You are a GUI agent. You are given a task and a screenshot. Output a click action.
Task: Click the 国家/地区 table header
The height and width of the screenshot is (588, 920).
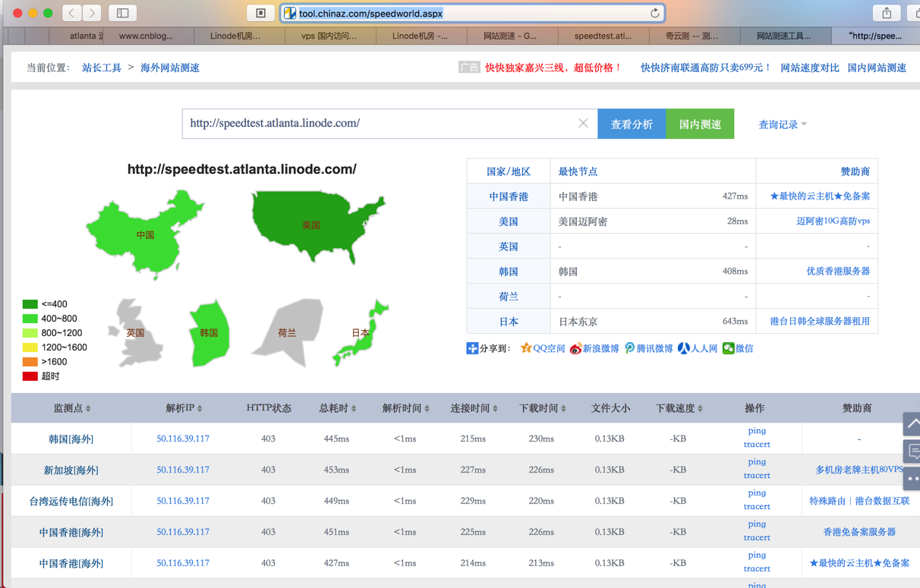pos(509,171)
